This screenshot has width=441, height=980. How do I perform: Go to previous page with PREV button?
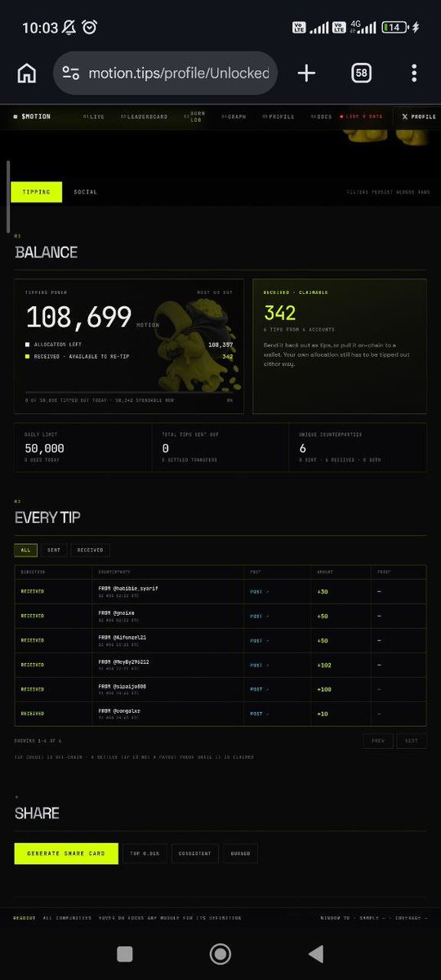tap(377, 741)
